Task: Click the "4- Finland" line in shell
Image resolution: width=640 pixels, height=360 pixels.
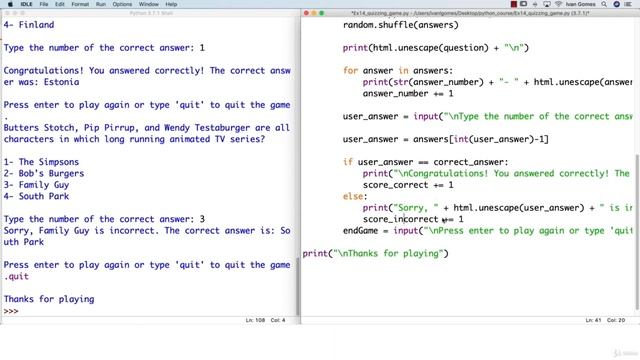Action: [29, 25]
